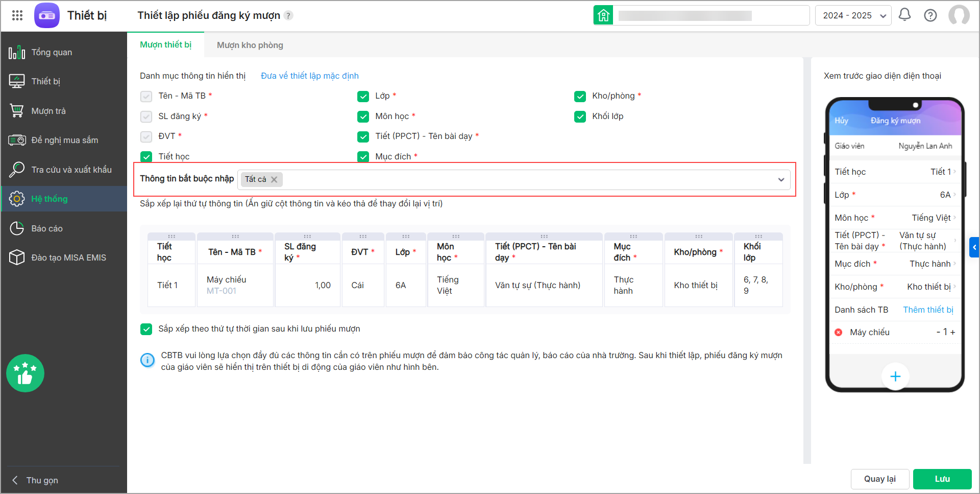Remove the red Máy chiếu delete icon
Screen dimensions: 980x494
click(x=838, y=332)
